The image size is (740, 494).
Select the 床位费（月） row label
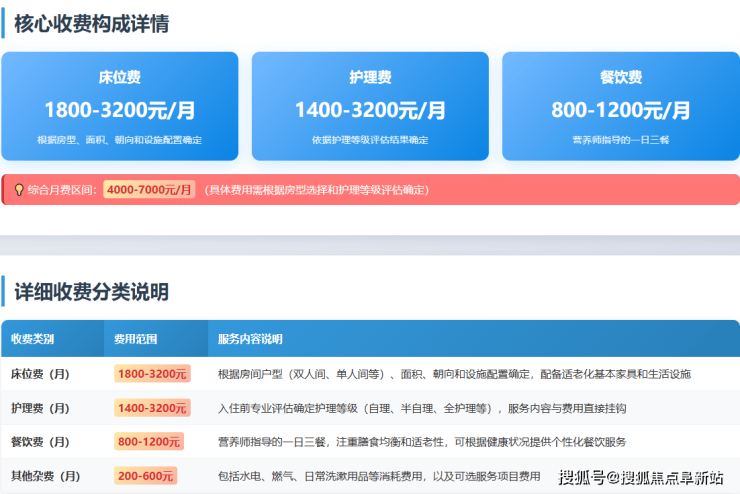pos(40,374)
